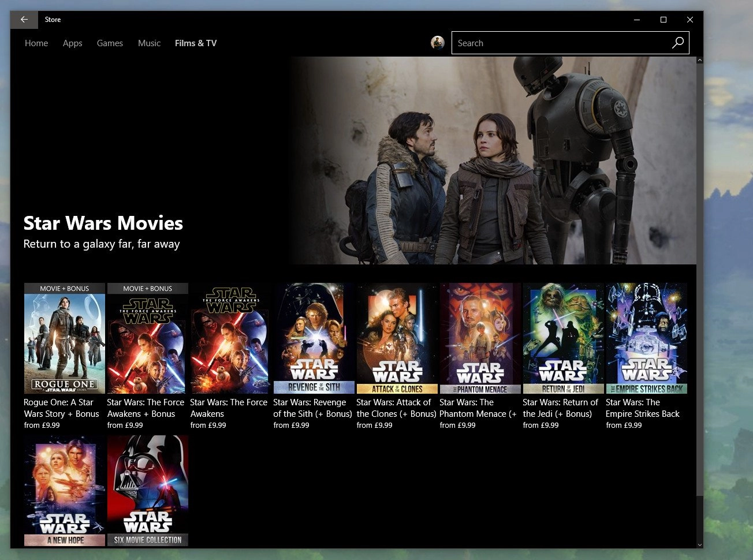753x560 pixels.
Task: Open the Attack of the Clones poster
Action: coord(397,338)
